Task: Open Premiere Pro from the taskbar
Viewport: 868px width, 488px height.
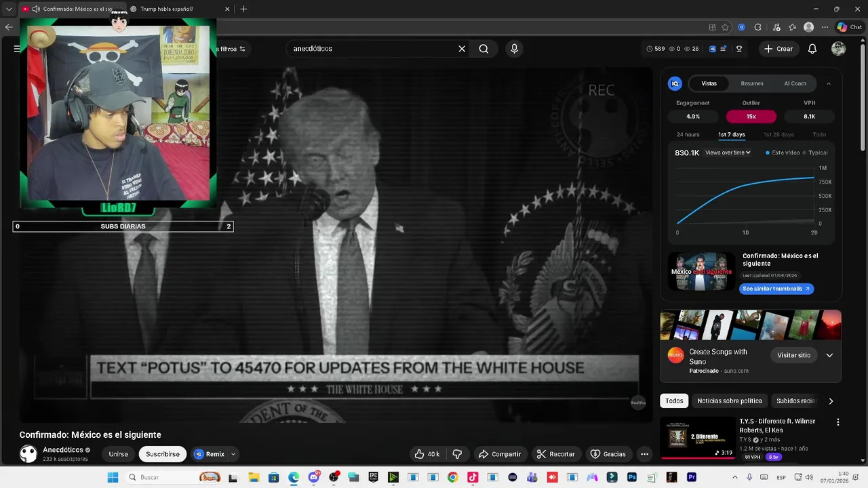Action: [692, 477]
